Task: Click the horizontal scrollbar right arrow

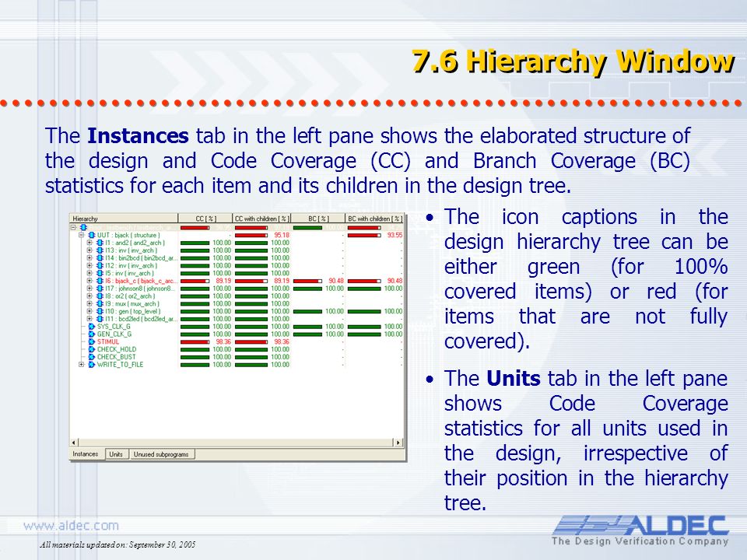Action: [398, 443]
